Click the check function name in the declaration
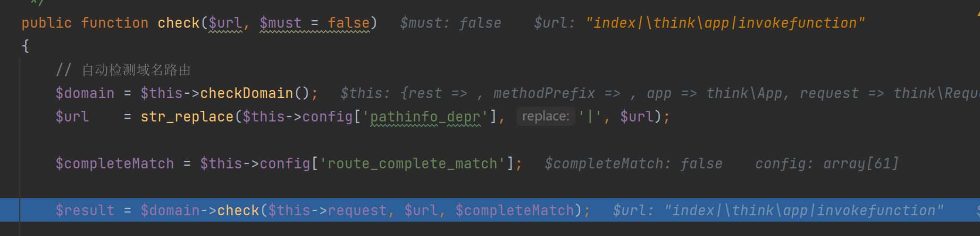This screenshot has height=236, width=980. [x=179, y=23]
